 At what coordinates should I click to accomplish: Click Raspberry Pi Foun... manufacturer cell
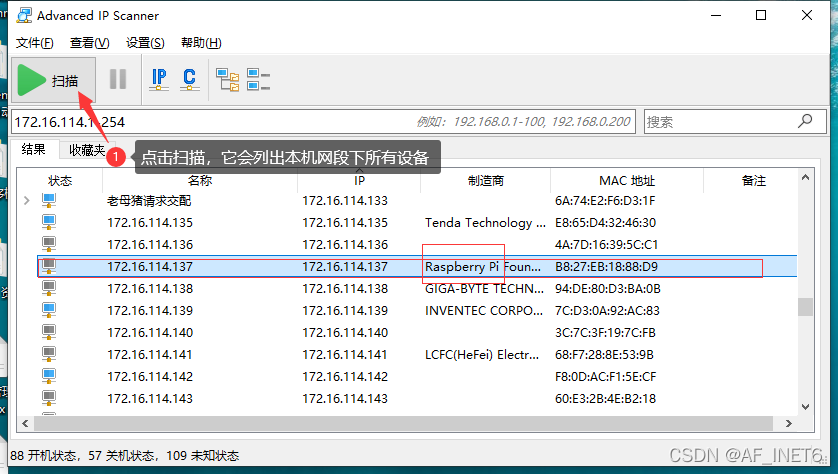click(483, 267)
